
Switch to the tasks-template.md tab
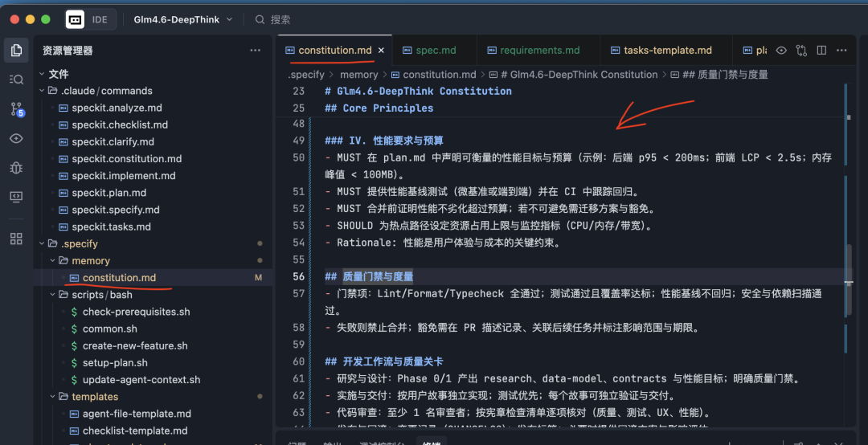click(666, 51)
